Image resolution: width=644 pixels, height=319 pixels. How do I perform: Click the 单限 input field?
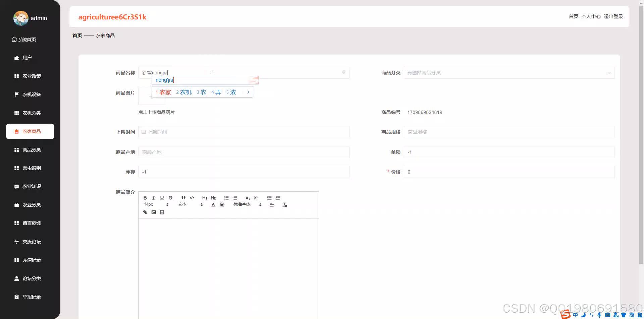click(x=509, y=152)
